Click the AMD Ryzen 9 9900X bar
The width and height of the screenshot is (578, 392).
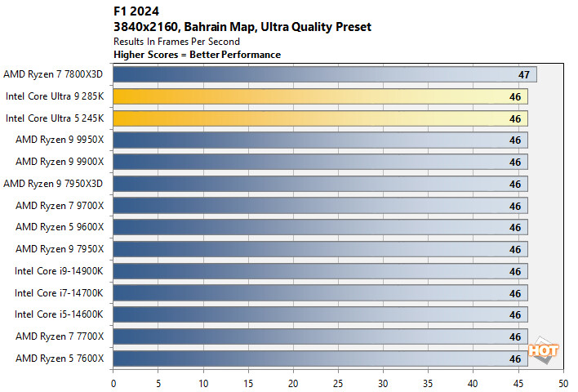click(320, 162)
